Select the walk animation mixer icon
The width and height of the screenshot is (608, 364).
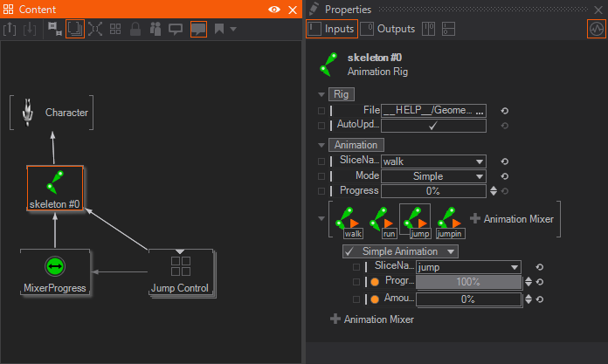[352, 222]
